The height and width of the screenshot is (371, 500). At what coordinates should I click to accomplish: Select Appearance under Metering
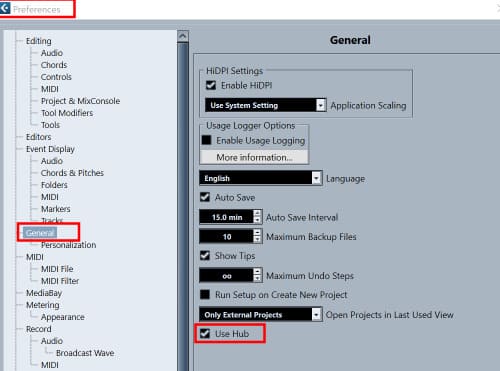pos(63,317)
